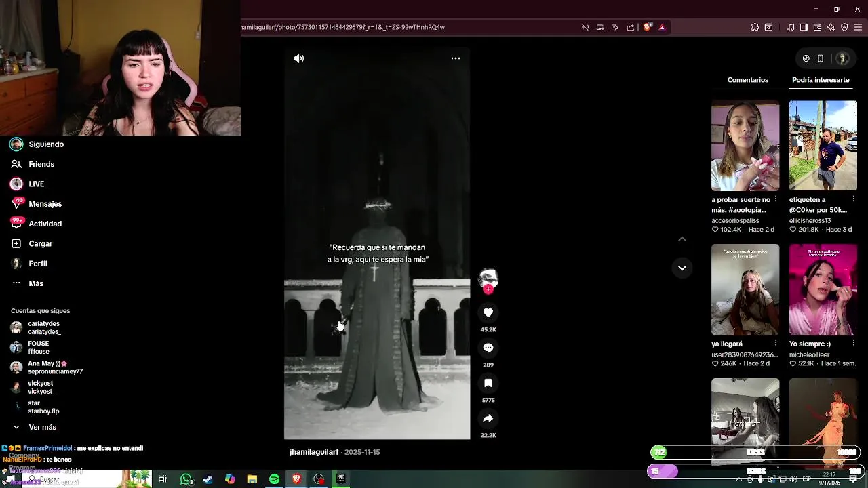Image resolution: width=868 pixels, height=488 pixels.
Task: Open Brave Leo AI sparkle icon
Action: pos(831,27)
